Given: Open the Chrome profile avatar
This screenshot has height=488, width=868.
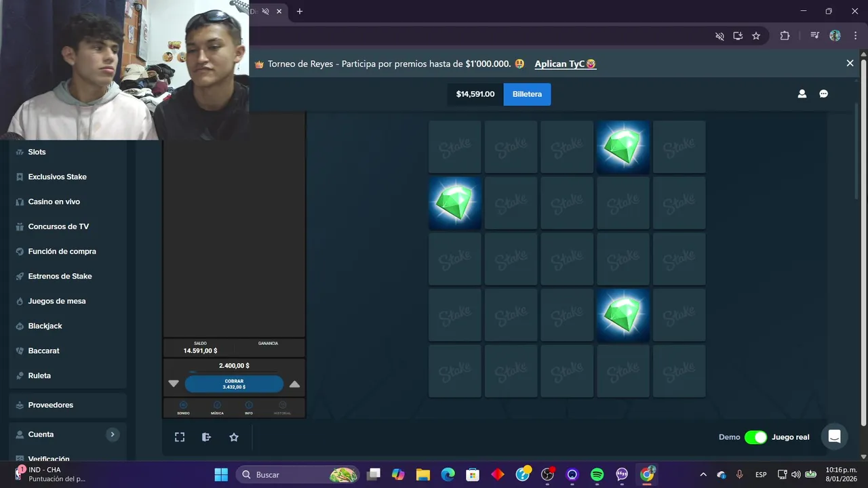Looking at the screenshot, I should [x=835, y=36].
